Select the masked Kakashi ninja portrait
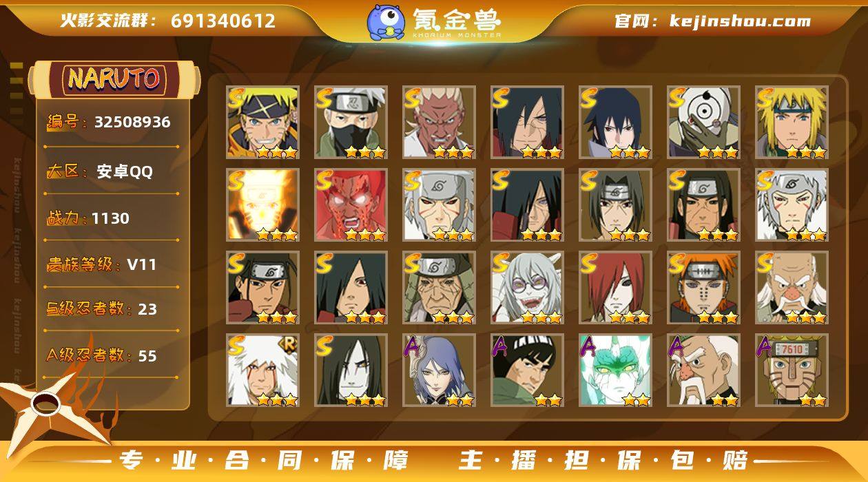The height and width of the screenshot is (482, 868). (351, 123)
